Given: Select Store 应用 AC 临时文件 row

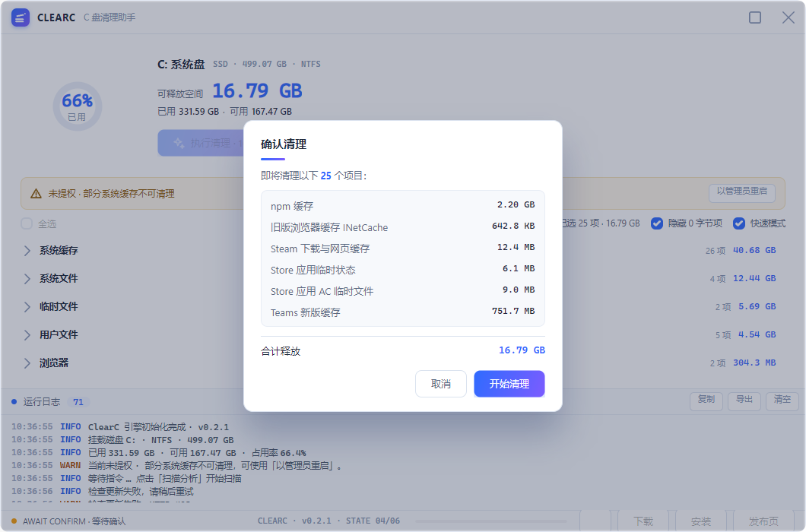Looking at the screenshot, I should (402, 291).
